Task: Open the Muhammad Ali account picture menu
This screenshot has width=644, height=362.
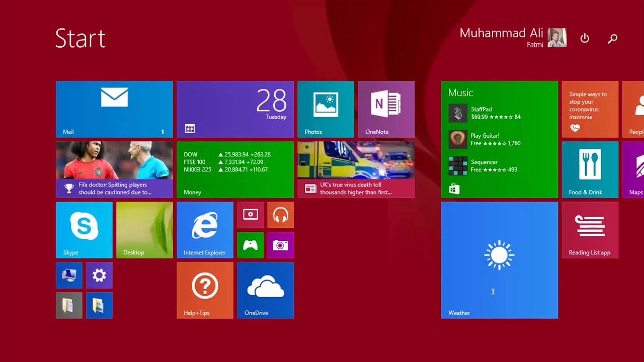Action: coord(557,38)
